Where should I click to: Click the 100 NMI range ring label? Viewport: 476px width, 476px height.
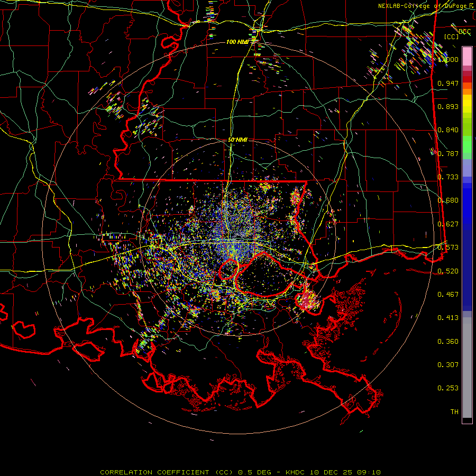[x=237, y=42]
